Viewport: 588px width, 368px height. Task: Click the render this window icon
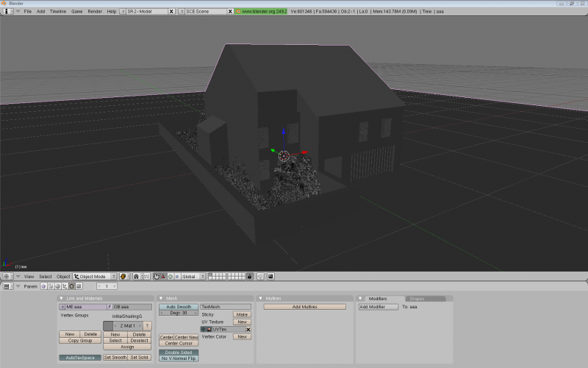270,276
